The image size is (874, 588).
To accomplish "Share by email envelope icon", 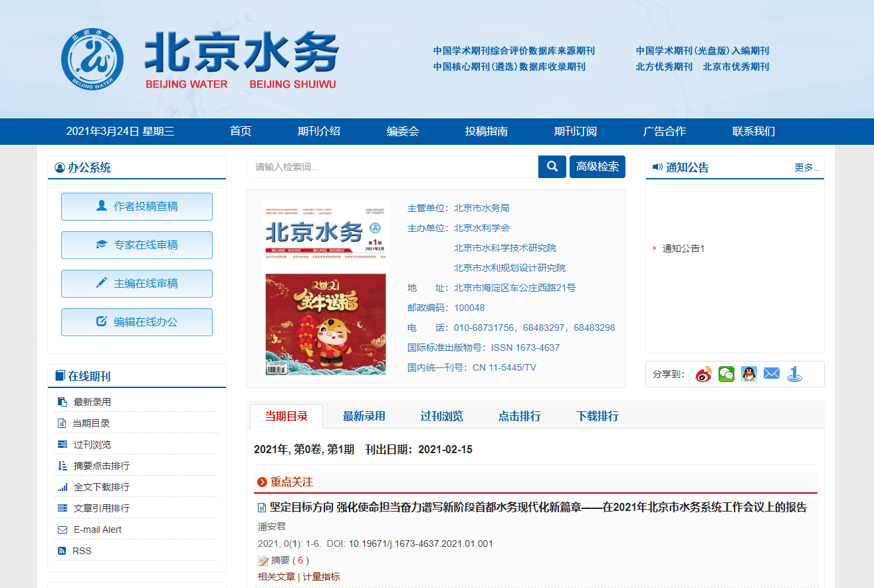I will tap(772, 373).
